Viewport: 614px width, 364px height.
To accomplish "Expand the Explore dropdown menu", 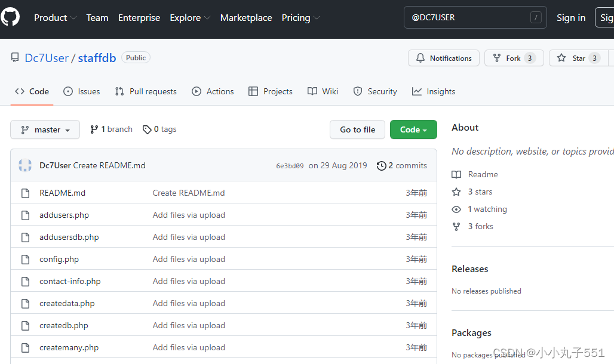I will (190, 18).
